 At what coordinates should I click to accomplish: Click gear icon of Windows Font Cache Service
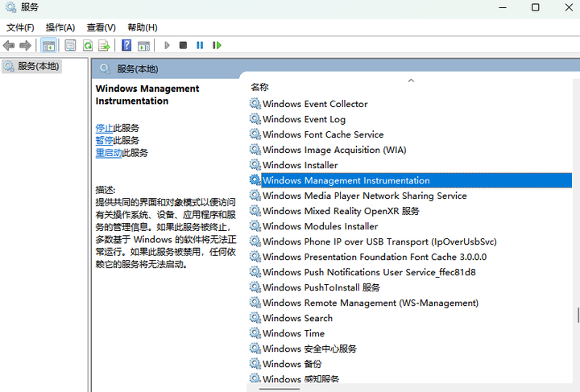[255, 134]
